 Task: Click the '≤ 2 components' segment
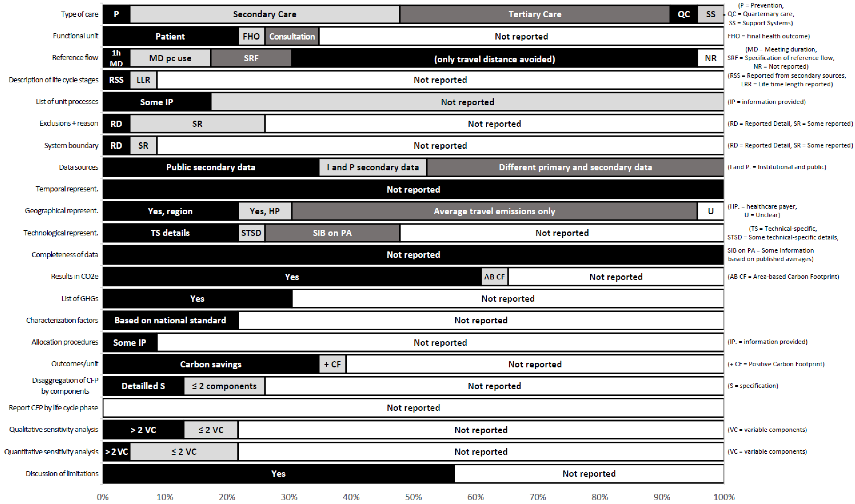224,386
